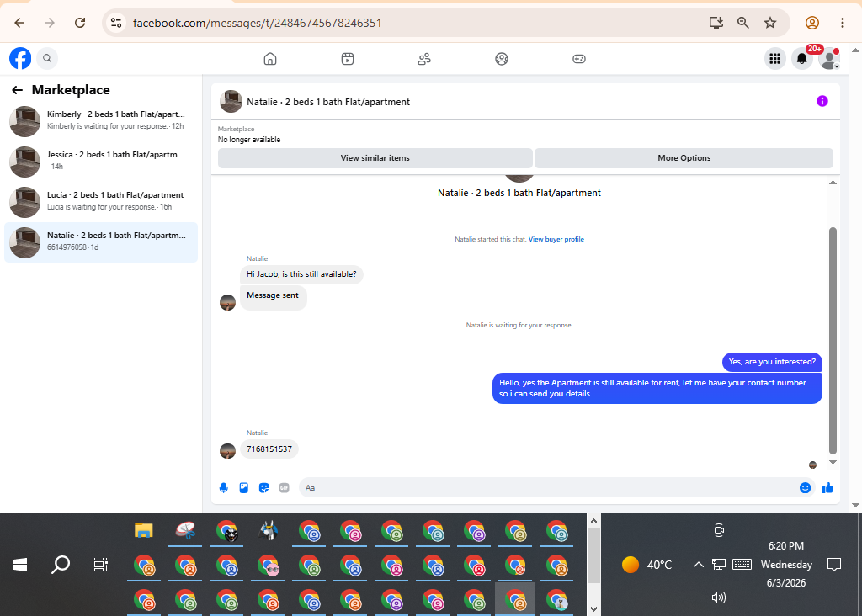This screenshot has width=862, height=616.
Task: Open the Video (Reels) tab icon
Action: (348, 59)
